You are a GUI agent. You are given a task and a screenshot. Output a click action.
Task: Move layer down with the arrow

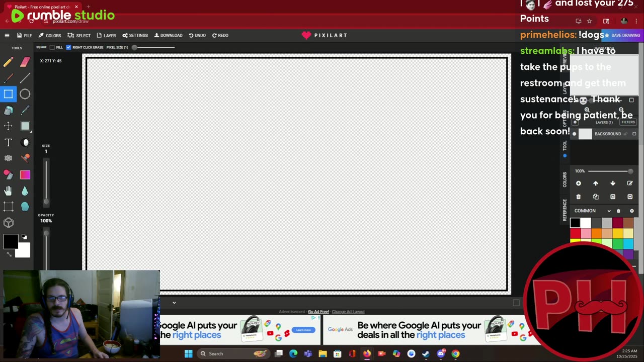(x=613, y=184)
